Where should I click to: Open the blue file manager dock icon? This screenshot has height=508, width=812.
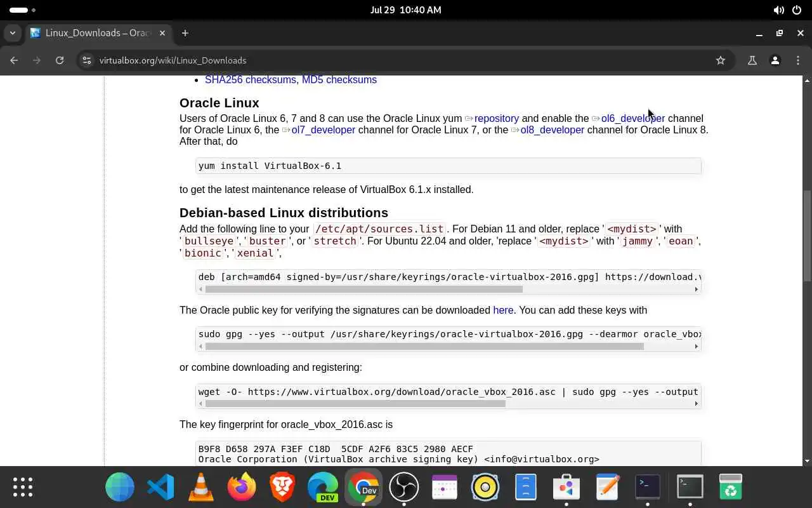pos(526,487)
